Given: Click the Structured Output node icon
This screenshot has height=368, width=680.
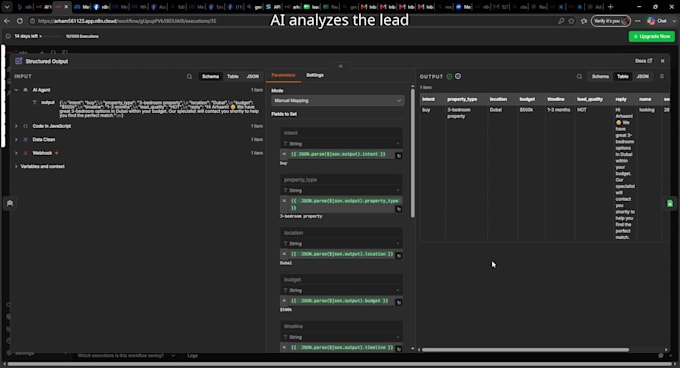Looking at the screenshot, I should (x=19, y=61).
